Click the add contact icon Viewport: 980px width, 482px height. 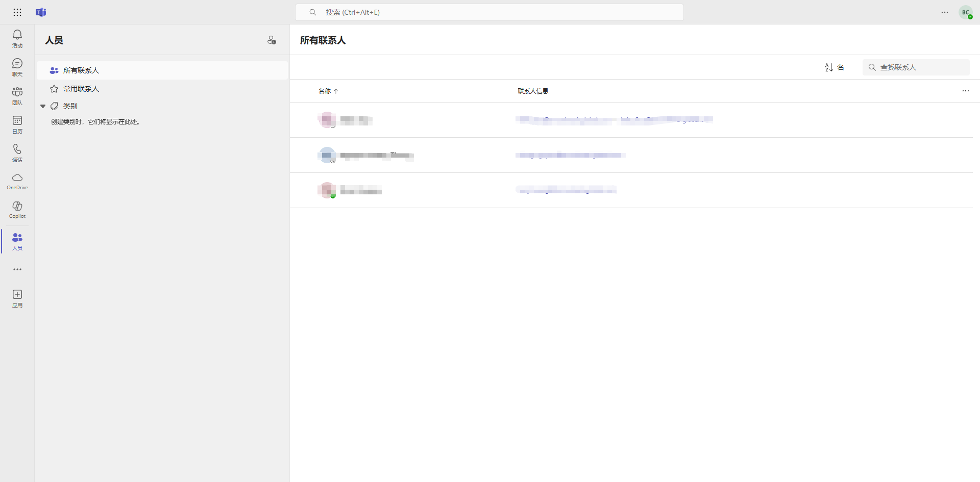point(272,40)
